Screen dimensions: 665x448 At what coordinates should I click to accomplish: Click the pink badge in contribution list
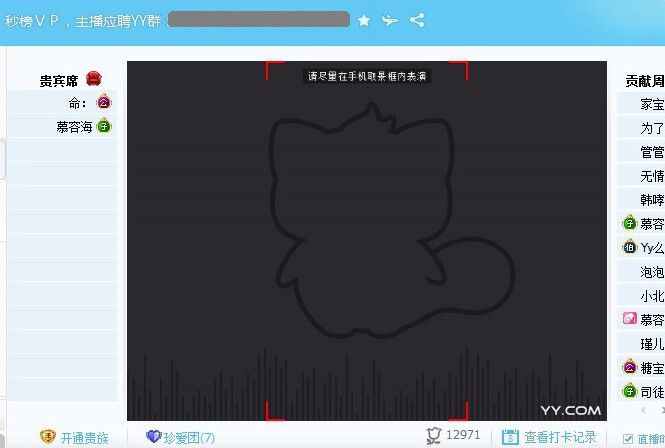tap(629, 318)
